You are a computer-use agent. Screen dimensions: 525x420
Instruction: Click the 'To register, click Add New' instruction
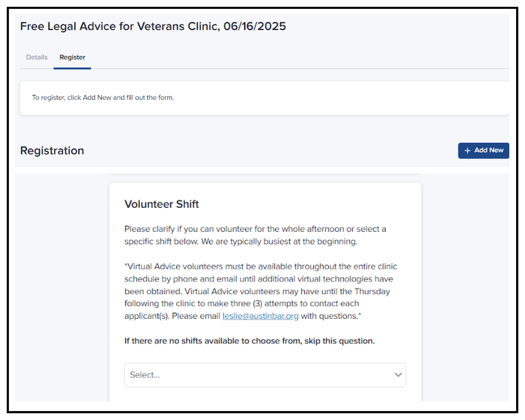click(103, 98)
